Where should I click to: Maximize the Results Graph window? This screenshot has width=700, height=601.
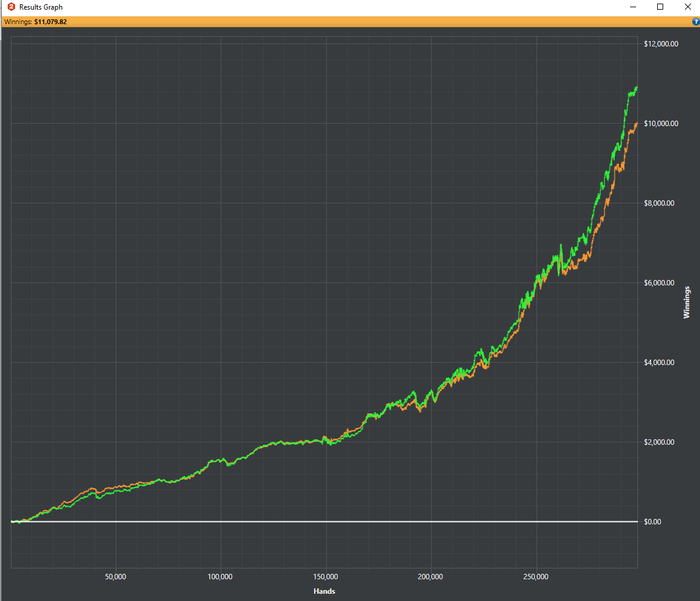660,7
